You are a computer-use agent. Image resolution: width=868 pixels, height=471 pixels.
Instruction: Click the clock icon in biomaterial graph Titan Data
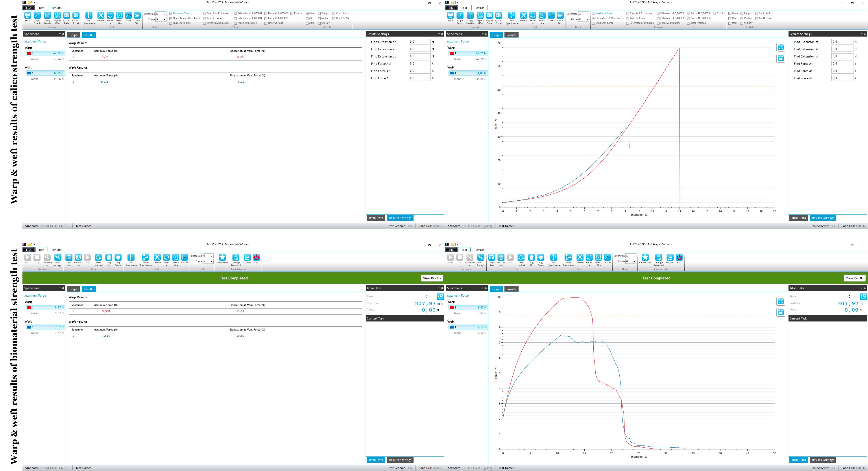pyautogui.click(x=863, y=296)
